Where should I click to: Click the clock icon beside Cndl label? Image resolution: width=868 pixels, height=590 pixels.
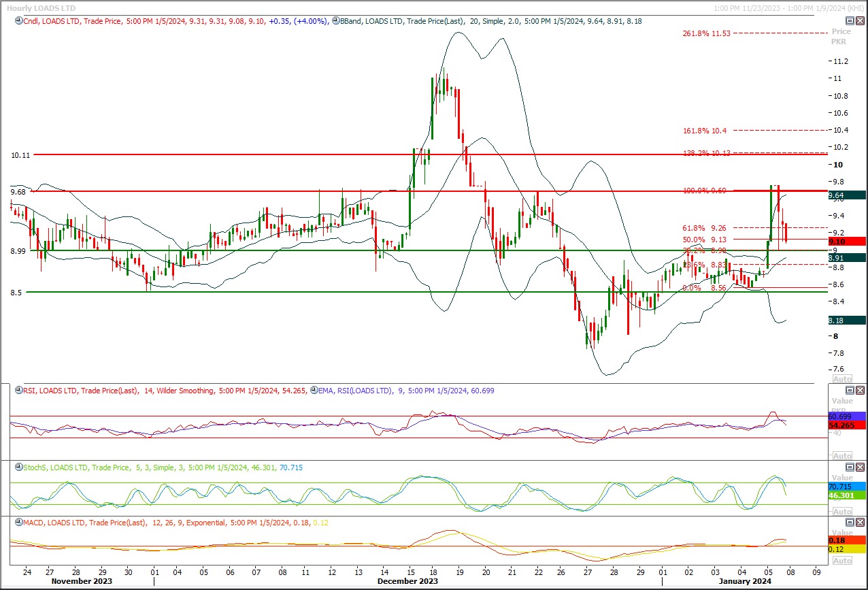point(18,21)
